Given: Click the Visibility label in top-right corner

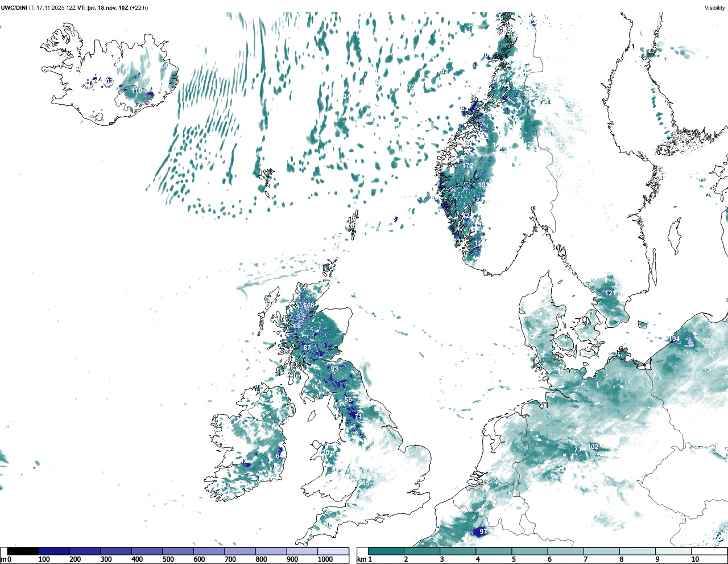Looking at the screenshot, I should click(x=714, y=7).
